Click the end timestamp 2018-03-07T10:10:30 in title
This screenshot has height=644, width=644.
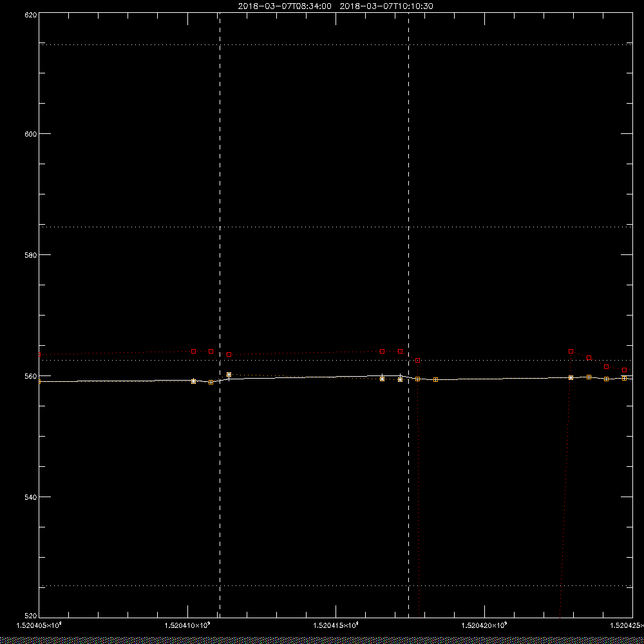386,6
